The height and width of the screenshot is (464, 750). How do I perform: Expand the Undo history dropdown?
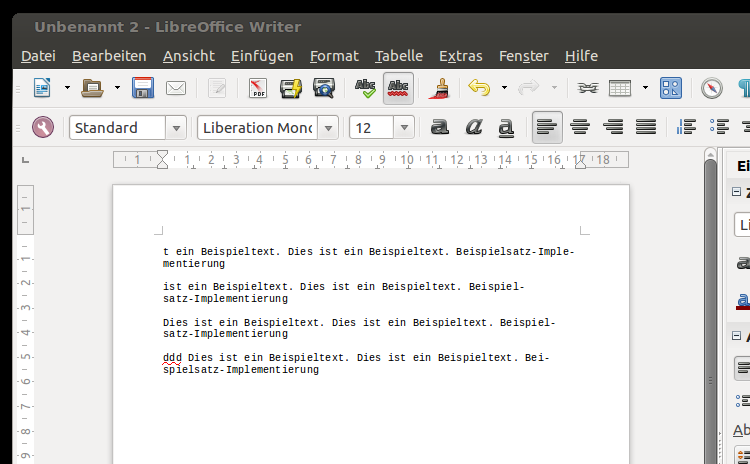pos(504,88)
